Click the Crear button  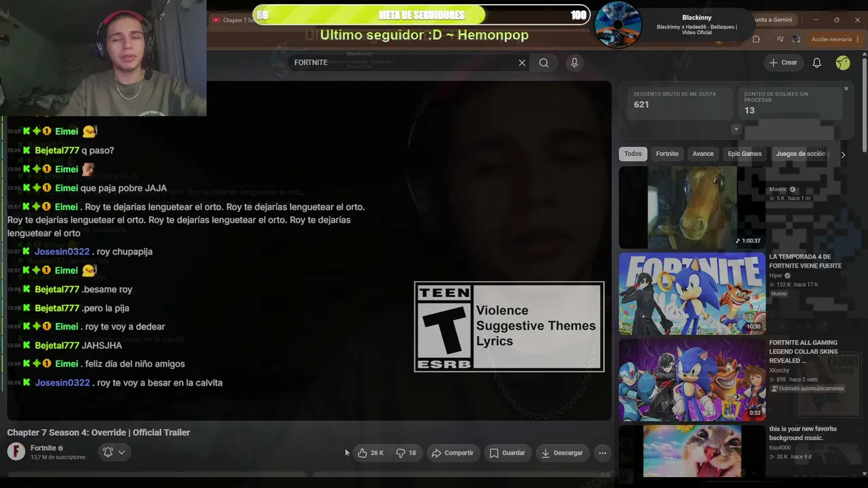pos(783,62)
